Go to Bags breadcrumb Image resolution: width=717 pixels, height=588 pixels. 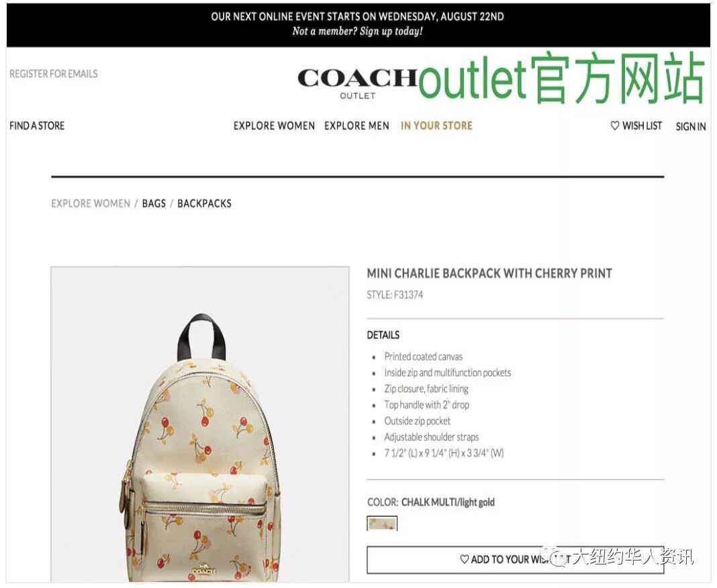(154, 203)
